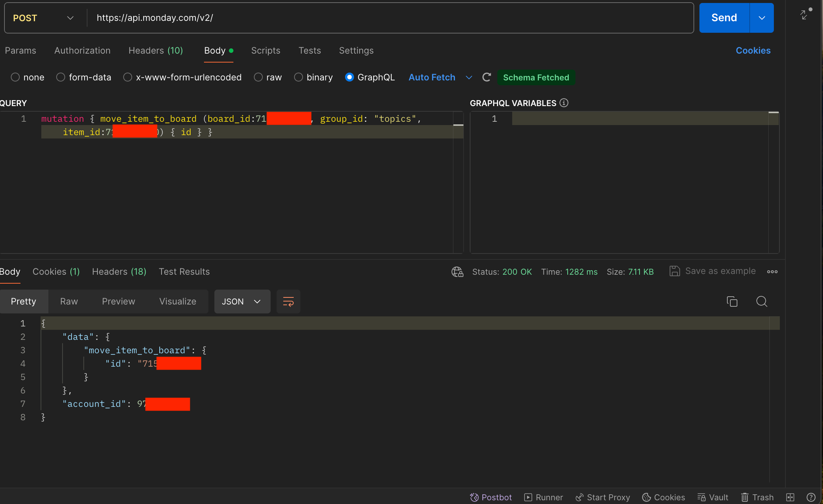Screen dimensions: 823x504
Task: Open the Headers (10) tab
Action: pos(156,50)
